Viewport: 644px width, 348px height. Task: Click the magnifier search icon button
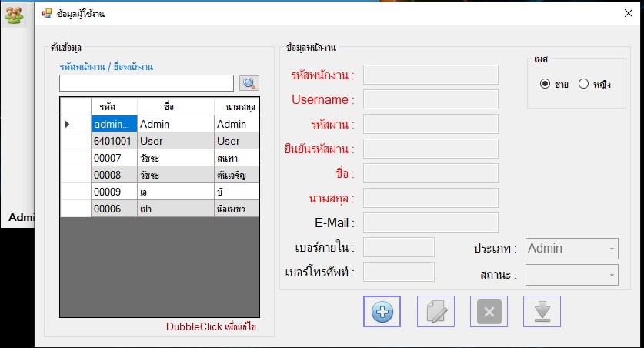pyautogui.click(x=249, y=83)
